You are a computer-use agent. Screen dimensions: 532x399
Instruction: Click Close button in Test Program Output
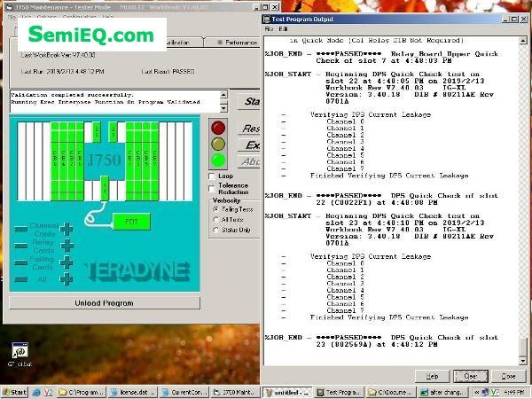tap(509, 376)
